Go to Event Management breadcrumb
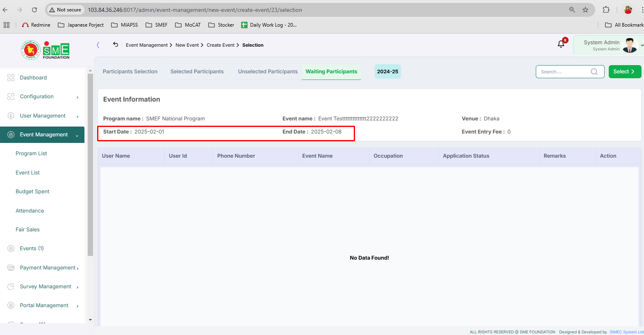This screenshot has height=335, width=644. point(147,45)
